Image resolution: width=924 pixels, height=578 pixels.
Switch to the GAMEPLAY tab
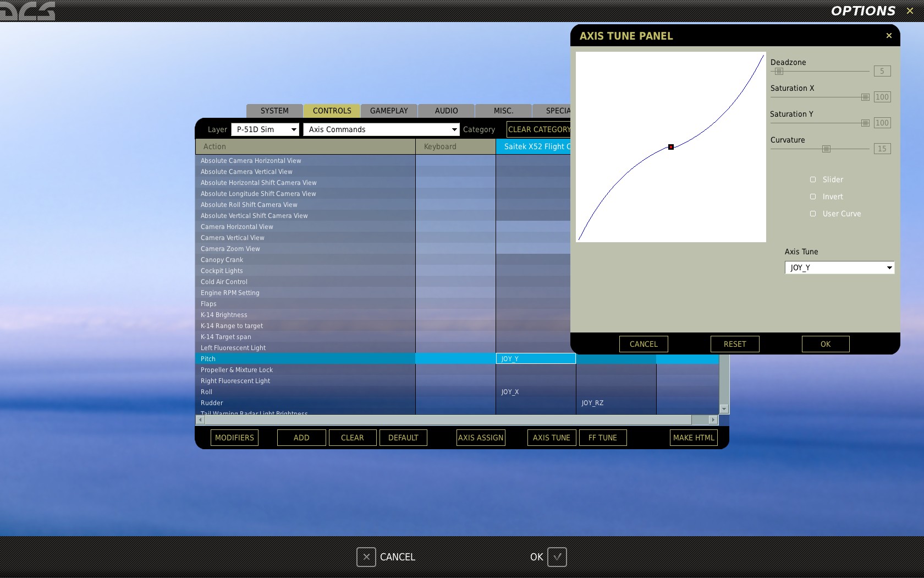click(389, 111)
